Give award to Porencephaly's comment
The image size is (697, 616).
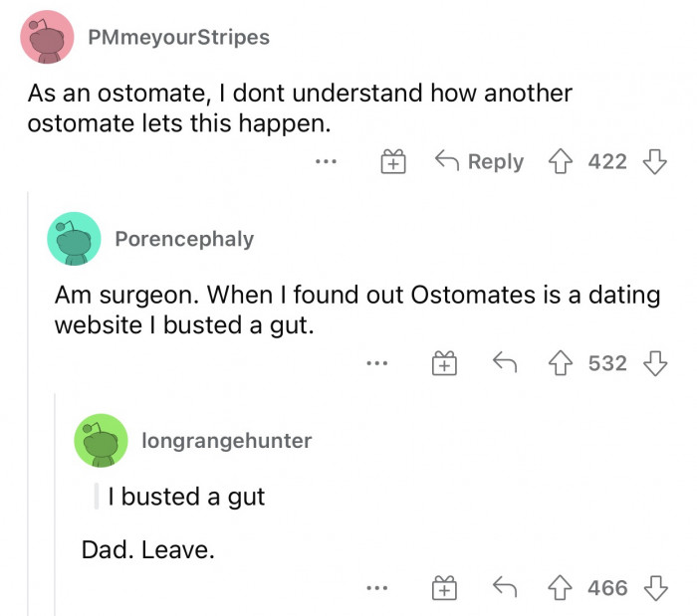click(443, 364)
